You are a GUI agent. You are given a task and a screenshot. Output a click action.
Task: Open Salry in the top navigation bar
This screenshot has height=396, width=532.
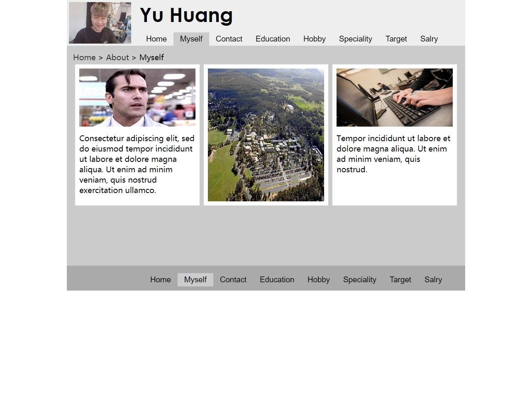point(429,39)
